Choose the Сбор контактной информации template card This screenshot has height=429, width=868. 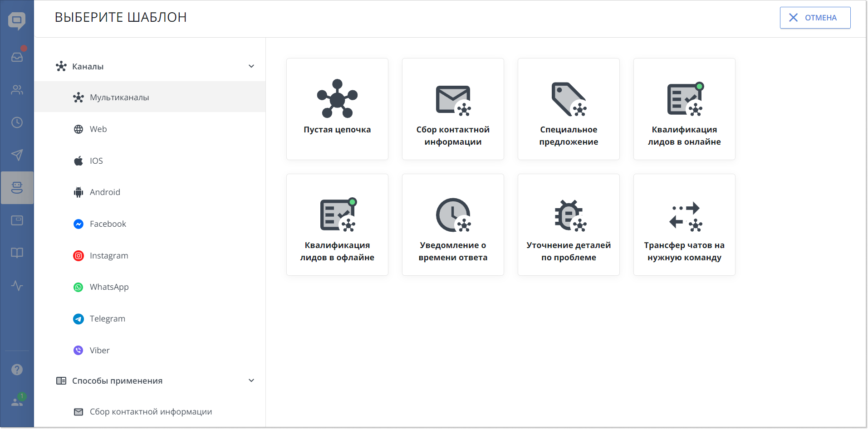453,109
